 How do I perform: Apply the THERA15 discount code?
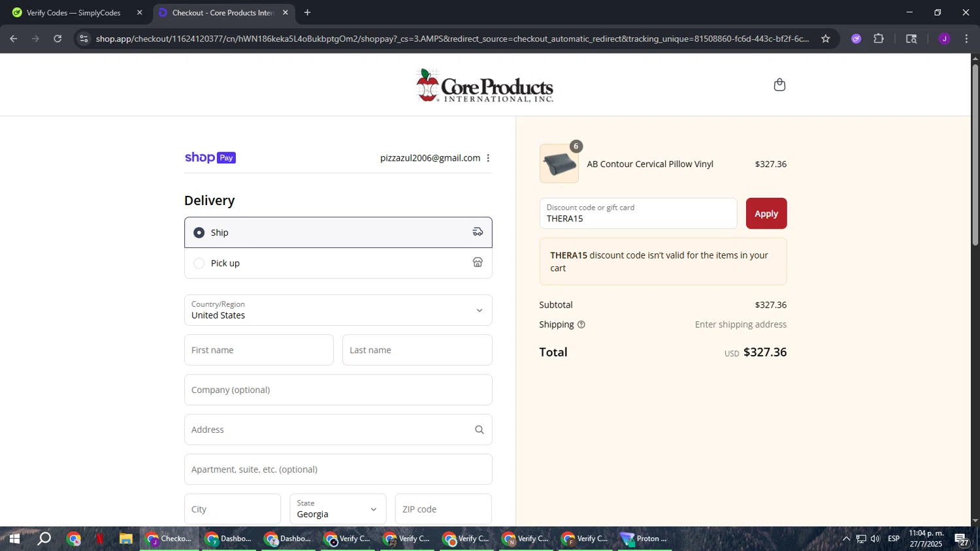tap(766, 213)
